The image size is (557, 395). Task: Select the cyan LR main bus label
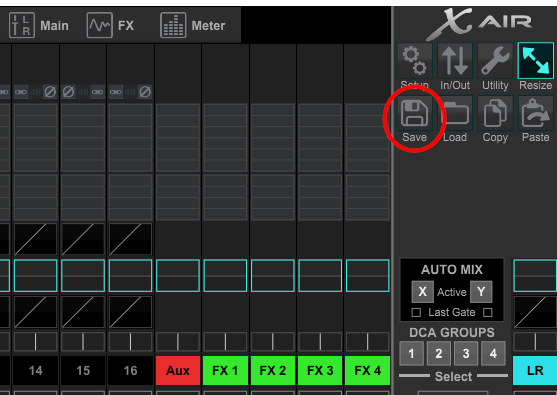coord(535,370)
